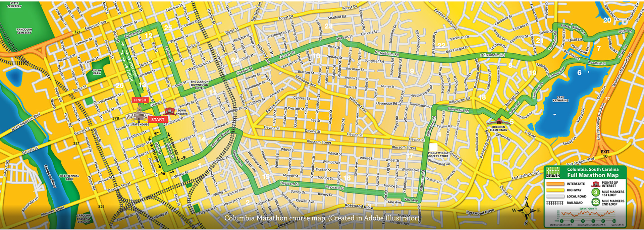Click the red START label
The image size is (644, 230).
coord(158,119)
